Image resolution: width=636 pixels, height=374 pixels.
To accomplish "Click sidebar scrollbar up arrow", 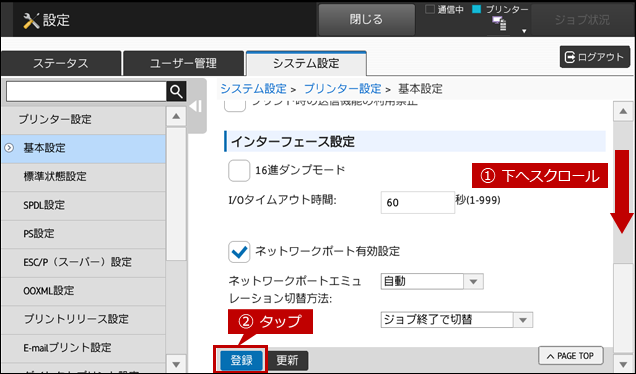I will coord(176,116).
